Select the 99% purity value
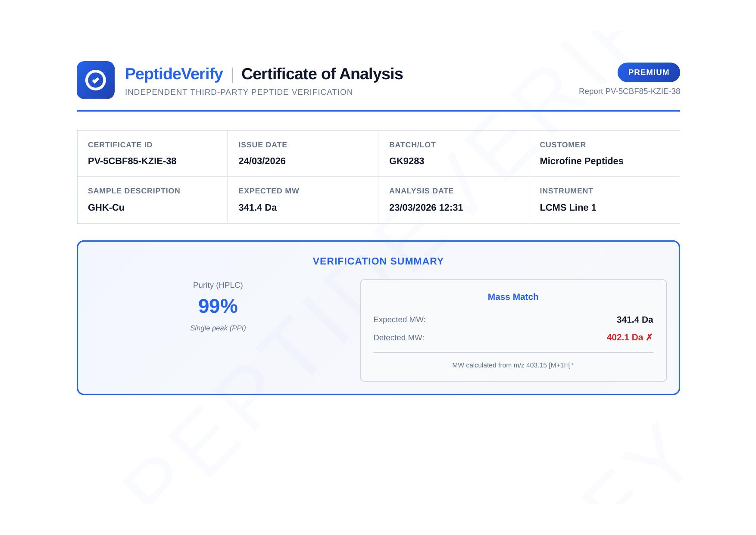This screenshot has height=535, width=756. pos(218,306)
